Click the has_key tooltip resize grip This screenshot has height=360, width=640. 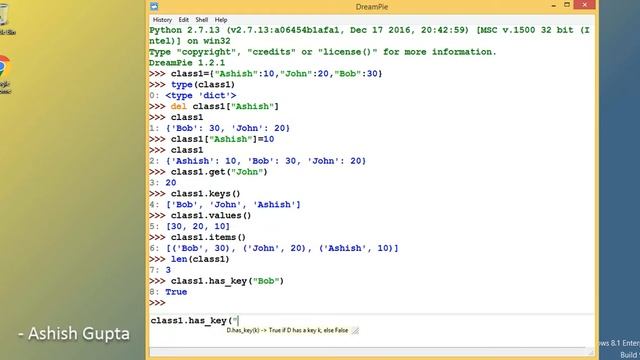(355, 331)
